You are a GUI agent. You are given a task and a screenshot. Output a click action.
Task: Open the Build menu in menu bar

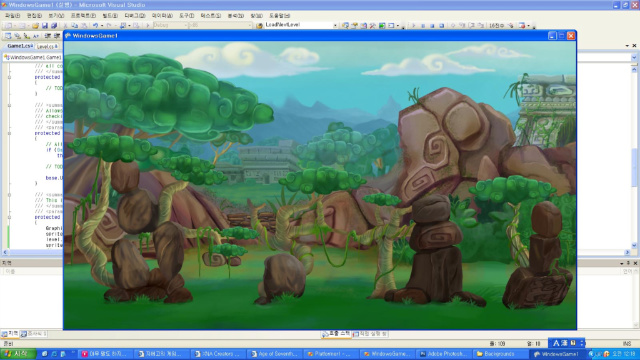pyautogui.click(x=110, y=16)
